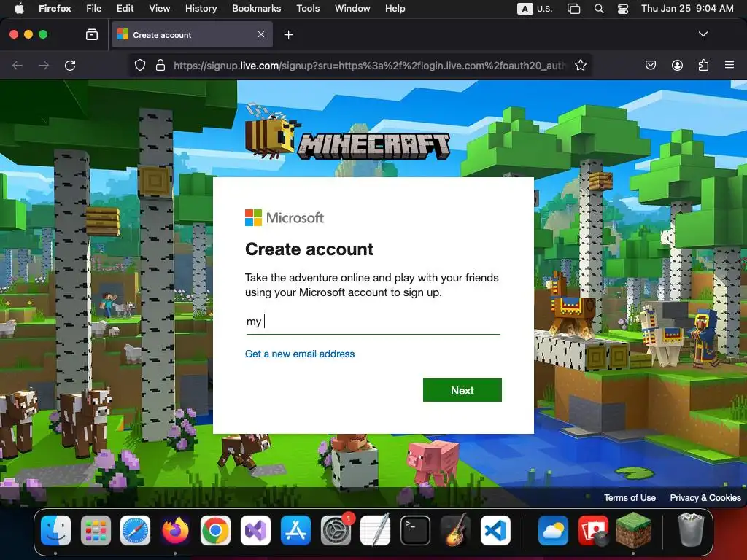Open the Trash in the Dock
Image resolution: width=747 pixels, height=560 pixels.
pos(691,531)
